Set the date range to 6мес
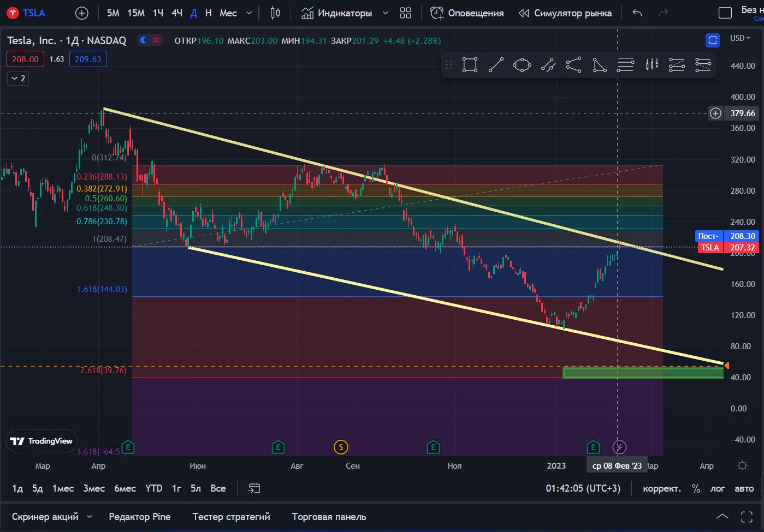Image resolution: width=764 pixels, height=532 pixels. (x=125, y=488)
